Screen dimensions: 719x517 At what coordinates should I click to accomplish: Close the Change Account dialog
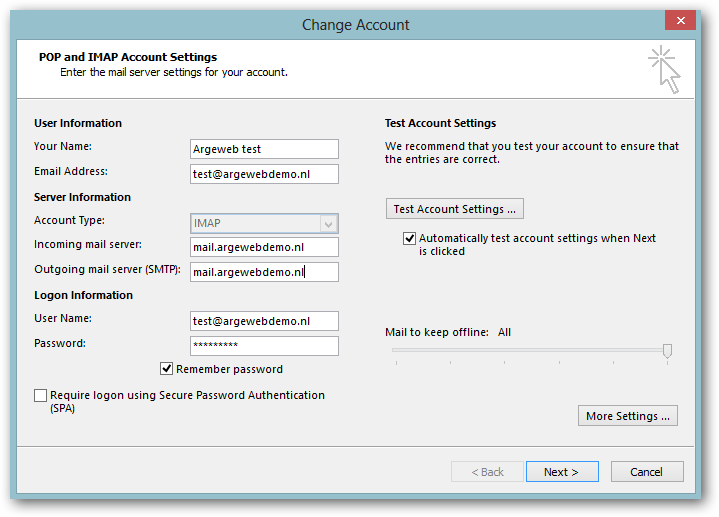(680, 21)
